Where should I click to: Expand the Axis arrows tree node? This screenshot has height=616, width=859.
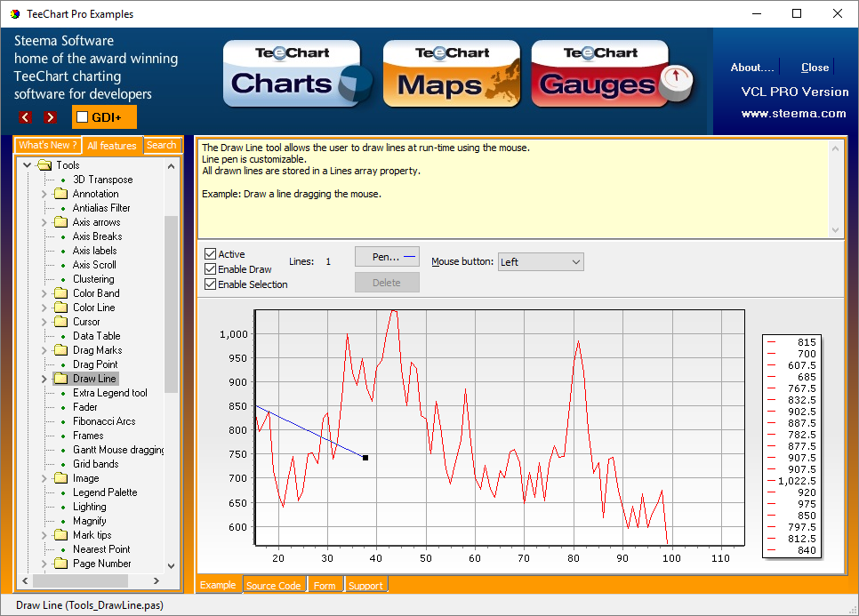coord(44,222)
